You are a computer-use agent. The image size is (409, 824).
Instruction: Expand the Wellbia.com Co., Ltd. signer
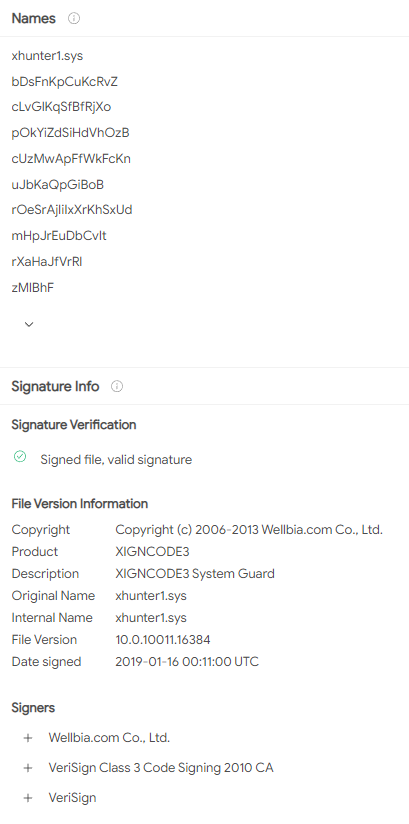coord(28,738)
